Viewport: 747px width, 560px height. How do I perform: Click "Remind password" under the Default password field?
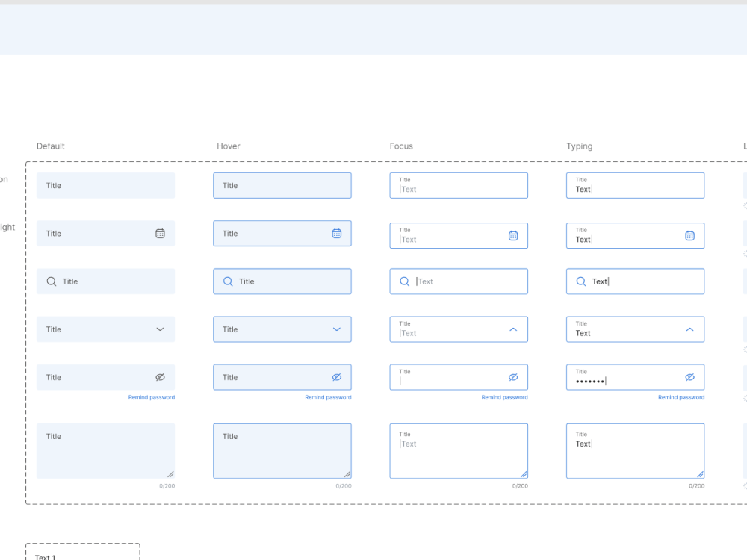coord(152,397)
